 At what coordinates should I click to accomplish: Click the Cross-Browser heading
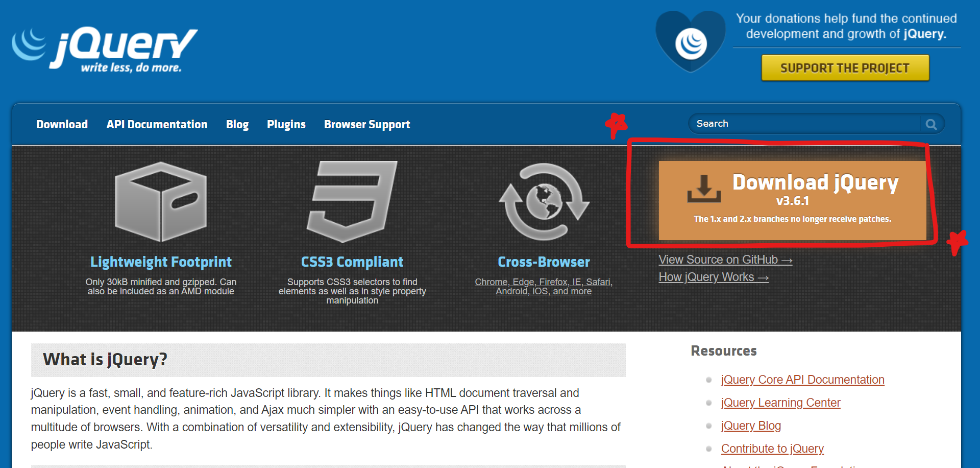[544, 262]
